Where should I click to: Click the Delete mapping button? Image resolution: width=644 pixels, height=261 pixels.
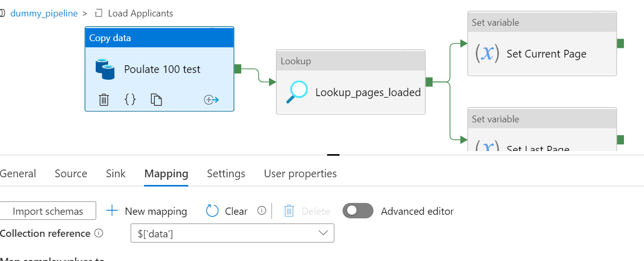(x=307, y=211)
